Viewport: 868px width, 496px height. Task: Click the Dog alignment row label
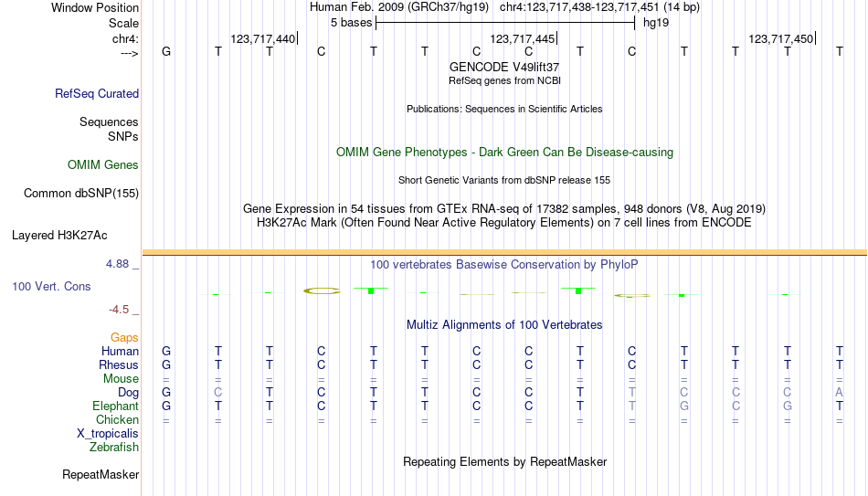coord(128,393)
